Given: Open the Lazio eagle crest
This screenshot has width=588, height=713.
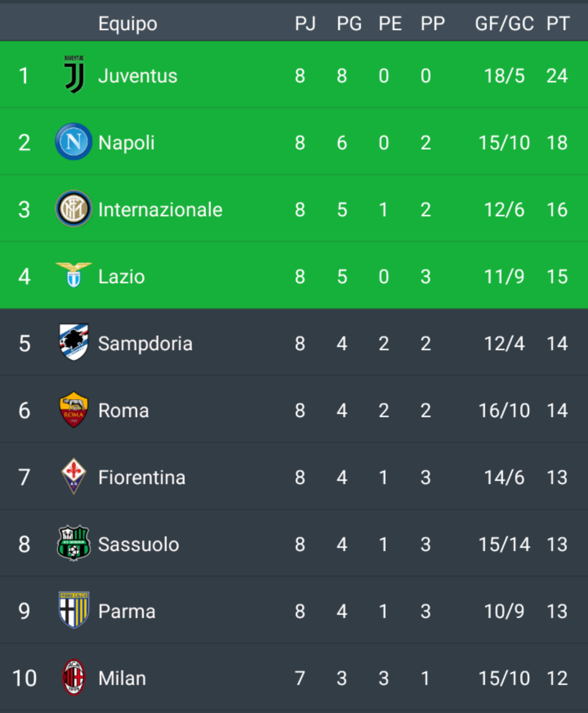Looking at the screenshot, I should pos(73,275).
